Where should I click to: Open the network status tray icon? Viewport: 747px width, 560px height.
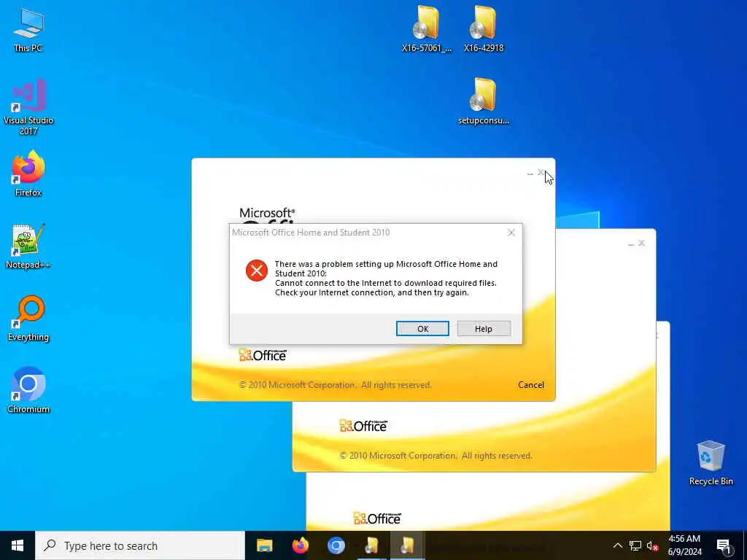click(635, 545)
